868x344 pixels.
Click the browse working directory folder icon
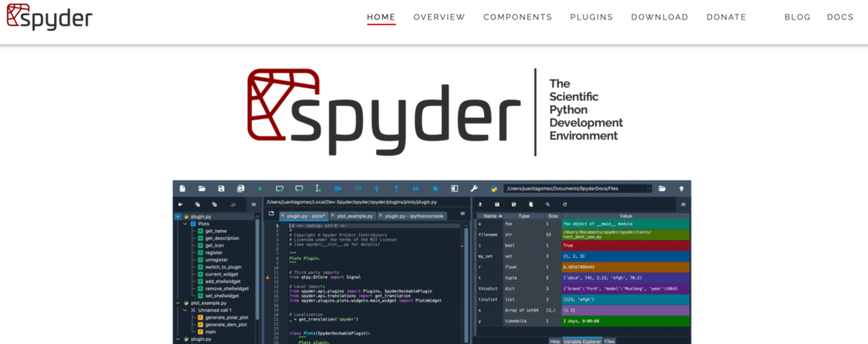(662, 189)
